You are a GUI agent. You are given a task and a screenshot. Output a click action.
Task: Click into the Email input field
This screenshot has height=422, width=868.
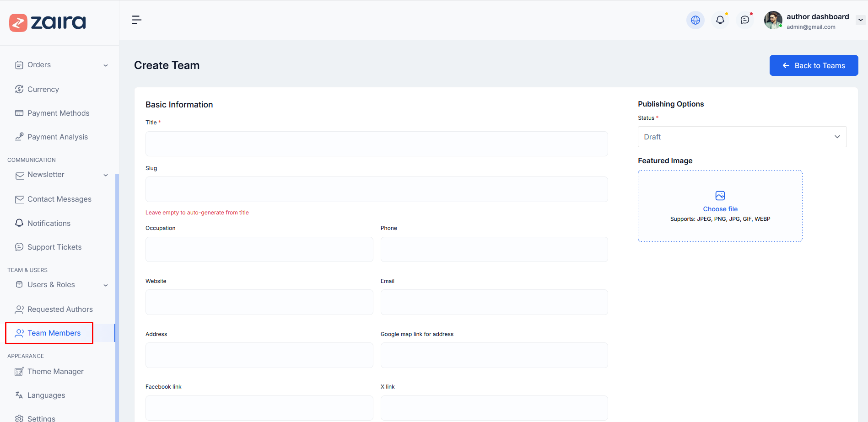[494, 302]
